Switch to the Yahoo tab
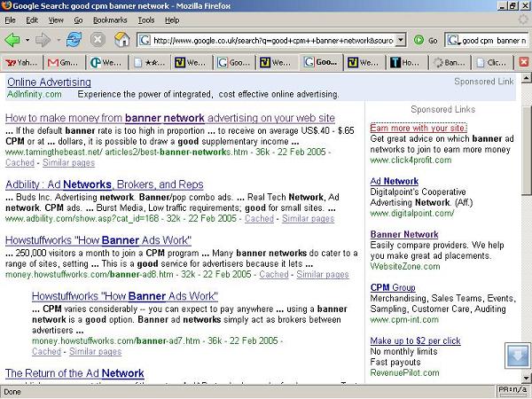This screenshot has height=399, width=532. click(21, 62)
